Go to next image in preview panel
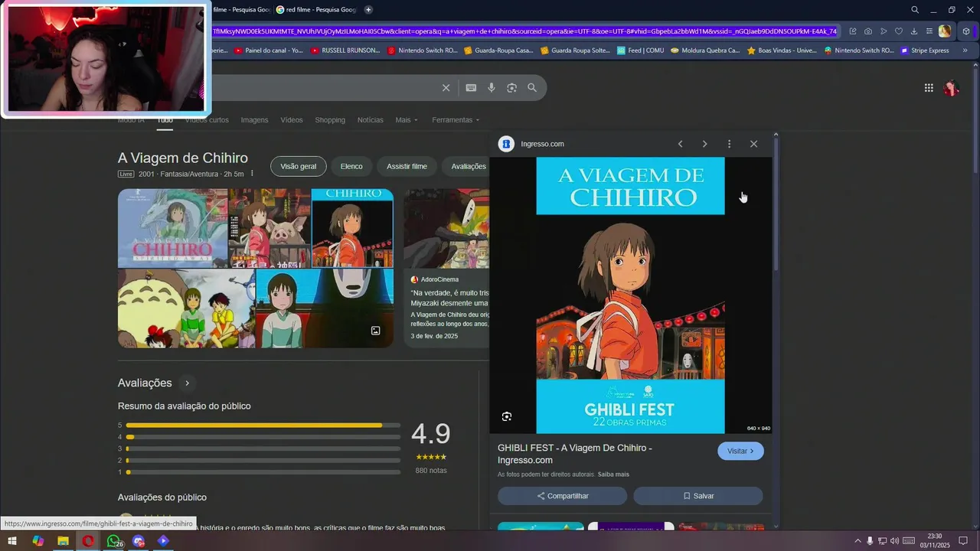This screenshot has width=980, height=551. [704, 144]
